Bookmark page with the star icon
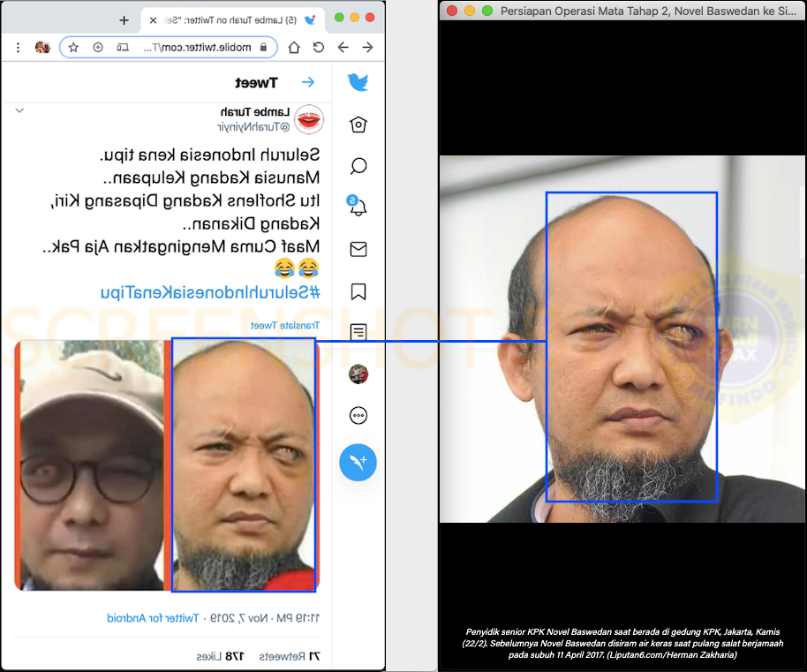807x672 pixels. (x=73, y=47)
